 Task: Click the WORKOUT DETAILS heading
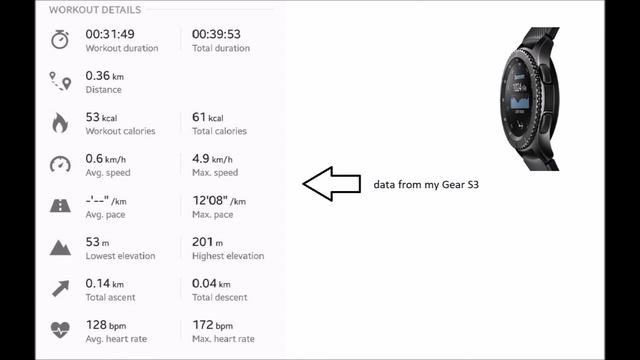[x=95, y=10]
